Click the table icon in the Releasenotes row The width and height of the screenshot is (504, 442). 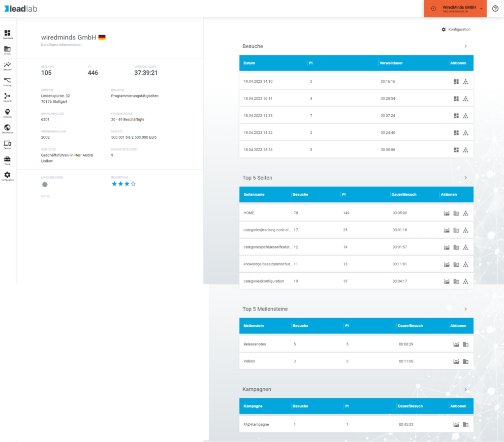pyautogui.click(x=466, y=344)
